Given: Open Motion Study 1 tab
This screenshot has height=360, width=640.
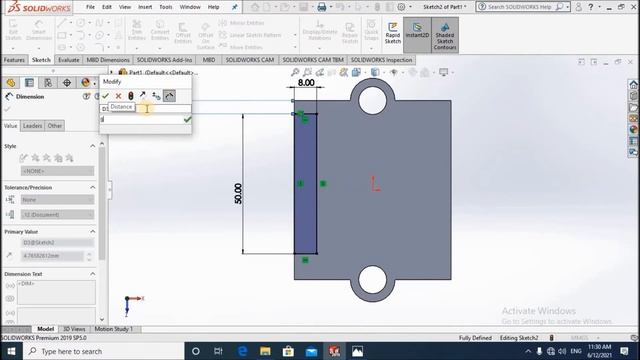Looking at the screenshot, I should click(x=113, y=329).
